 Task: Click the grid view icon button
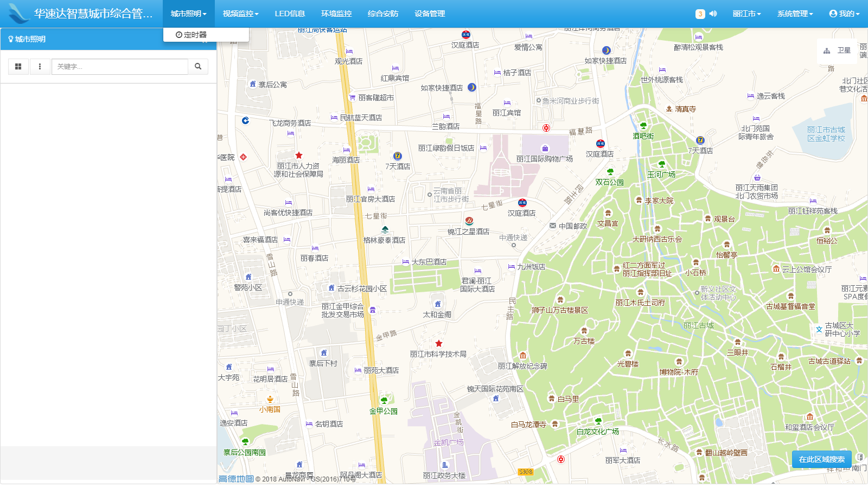18,66
